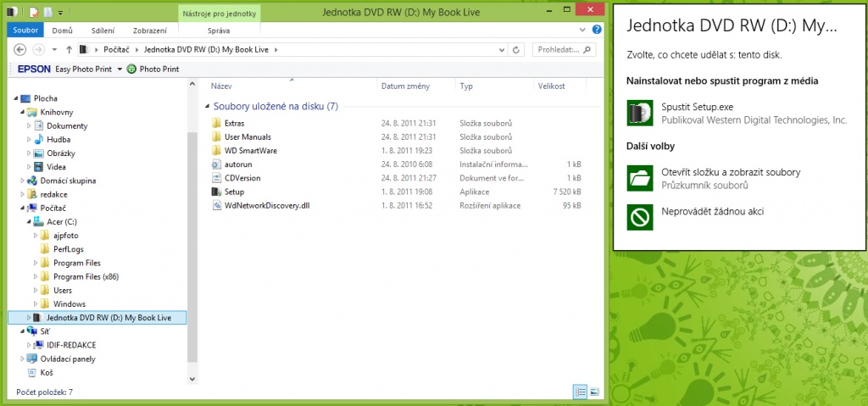This screenshot has height=406, width=868.
Task: Select Jednotka DVD RW (D:) tree item
Action: [98, 318]
